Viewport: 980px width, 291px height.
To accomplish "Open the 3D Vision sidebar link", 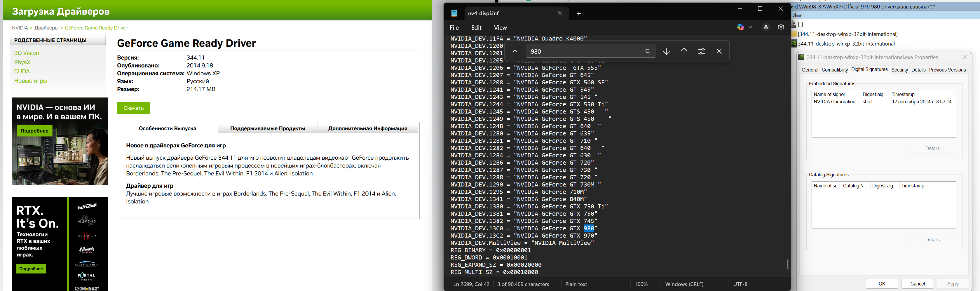I will pos(27,53).
